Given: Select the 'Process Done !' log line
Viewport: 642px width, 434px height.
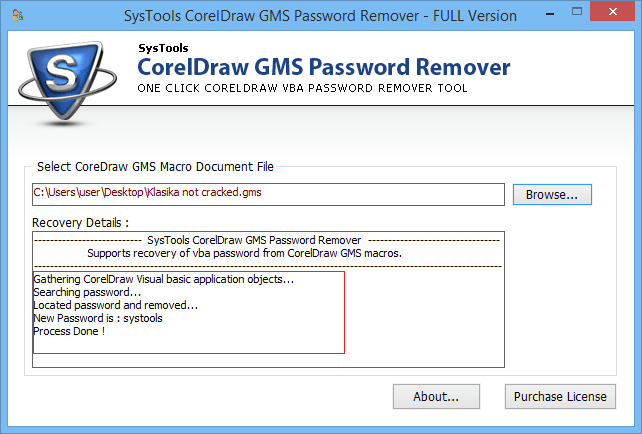Looking at the screenshot, I should tap(68, 331).
